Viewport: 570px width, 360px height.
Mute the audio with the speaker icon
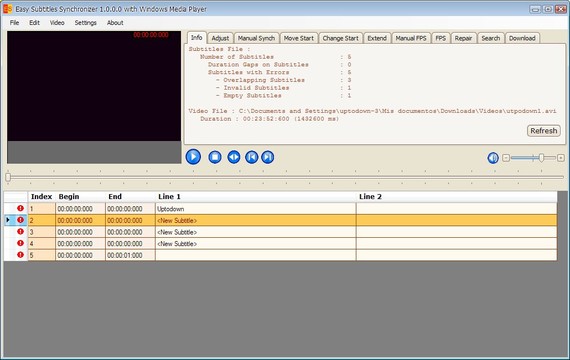(493, 158)
